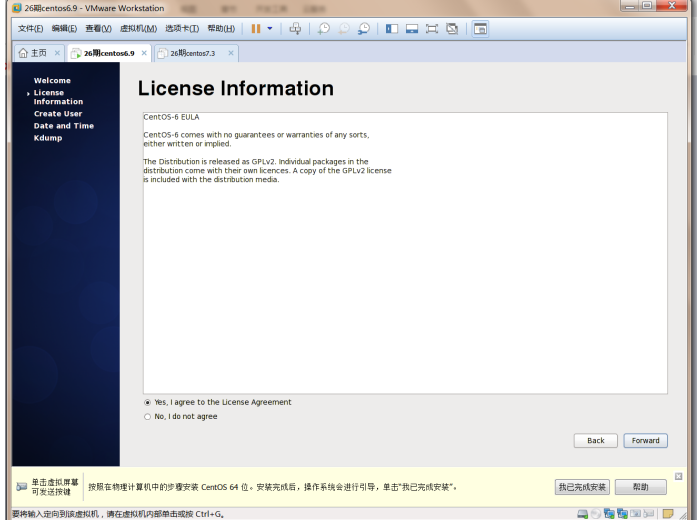Click the sound card status icon
Image resolution: width=699 pixels, height=525 pixels.
635,514
